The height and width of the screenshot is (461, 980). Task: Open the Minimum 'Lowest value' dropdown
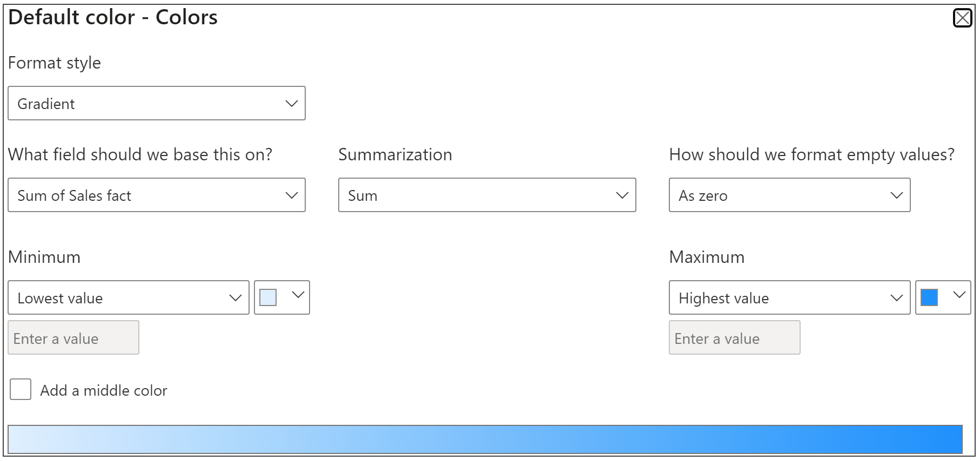click(128, 297)
